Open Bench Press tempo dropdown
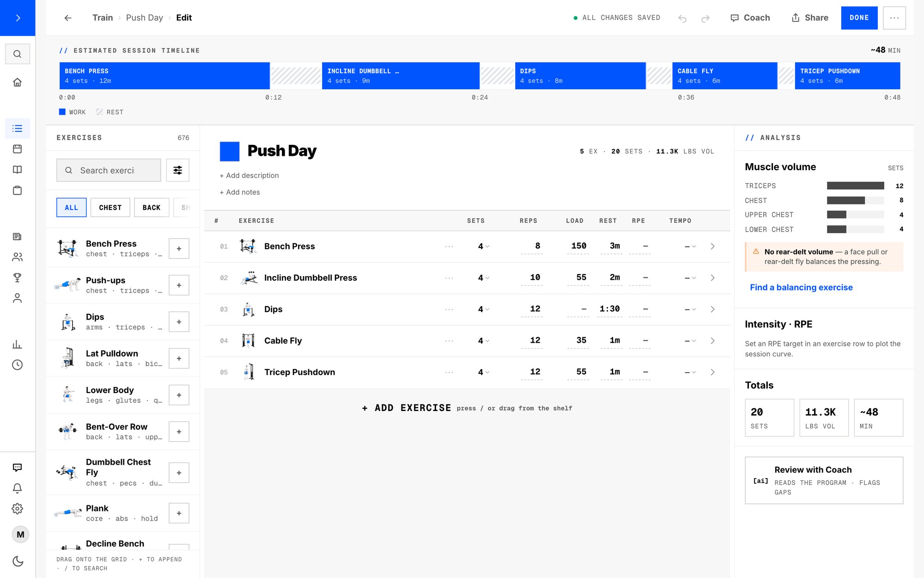The image size is (924, 578). pos(690,246)
